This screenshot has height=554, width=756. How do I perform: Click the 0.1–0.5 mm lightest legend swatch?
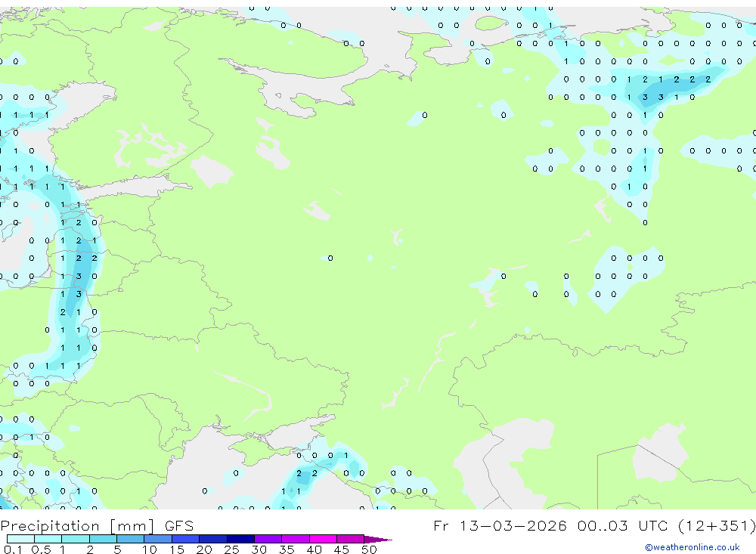pos(20,539)
